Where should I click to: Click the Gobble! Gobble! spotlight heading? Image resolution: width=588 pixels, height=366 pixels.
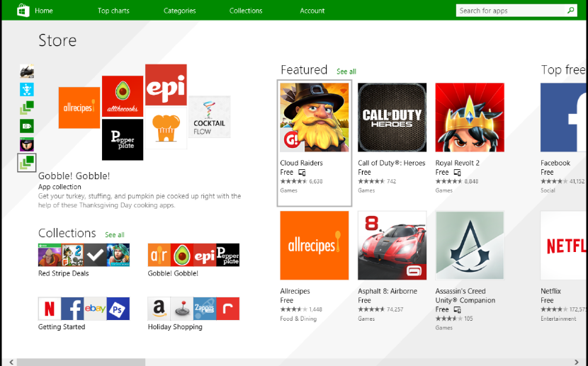point(74,176)
